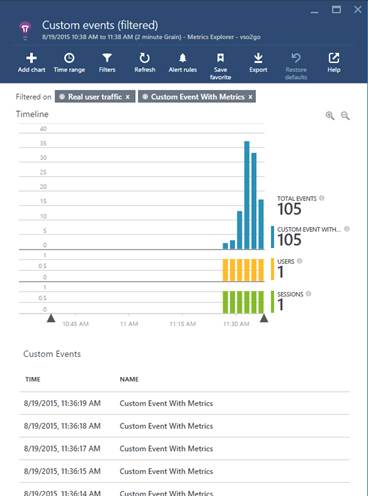
Task: Click the Real user traffic filter tag
Action: (x=95, y=97)
